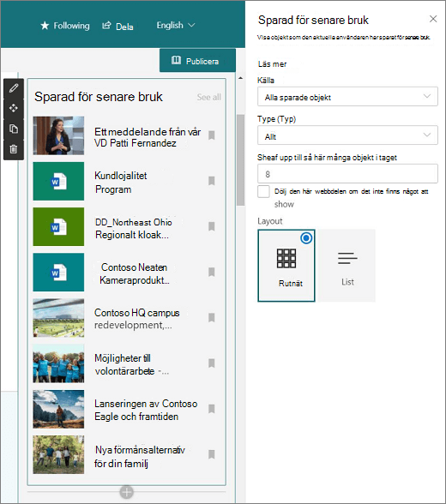The image size is (446, 504).
Task: Delete the web part with trash icon
Action: click(x=14, y=149)
